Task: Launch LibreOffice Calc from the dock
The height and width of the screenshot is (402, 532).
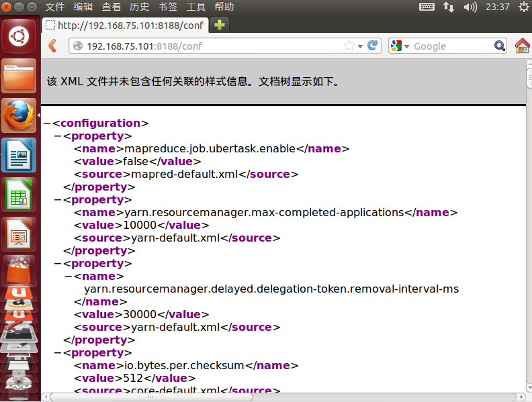Action: click(19, 195)
